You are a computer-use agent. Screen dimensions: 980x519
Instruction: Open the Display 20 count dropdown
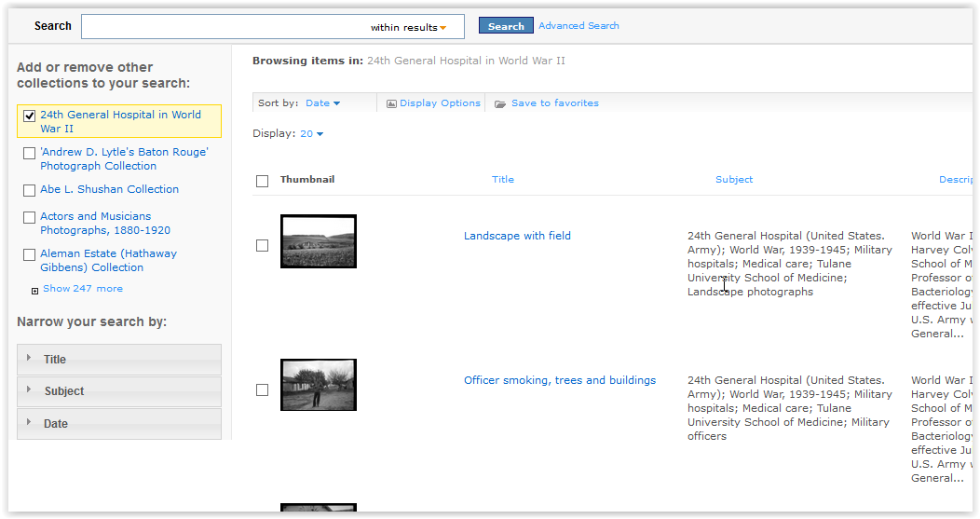[x=312, y=134]
